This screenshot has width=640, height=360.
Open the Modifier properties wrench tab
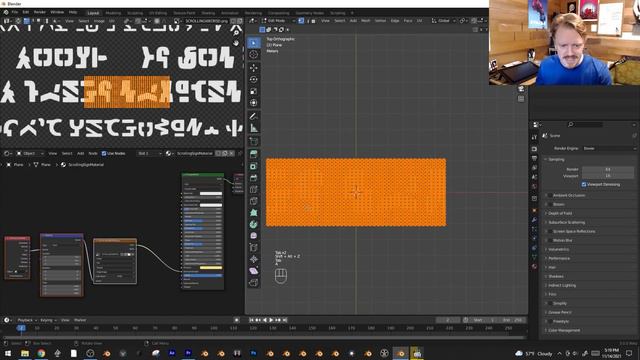pyautogui.click(x=534, y=220)
